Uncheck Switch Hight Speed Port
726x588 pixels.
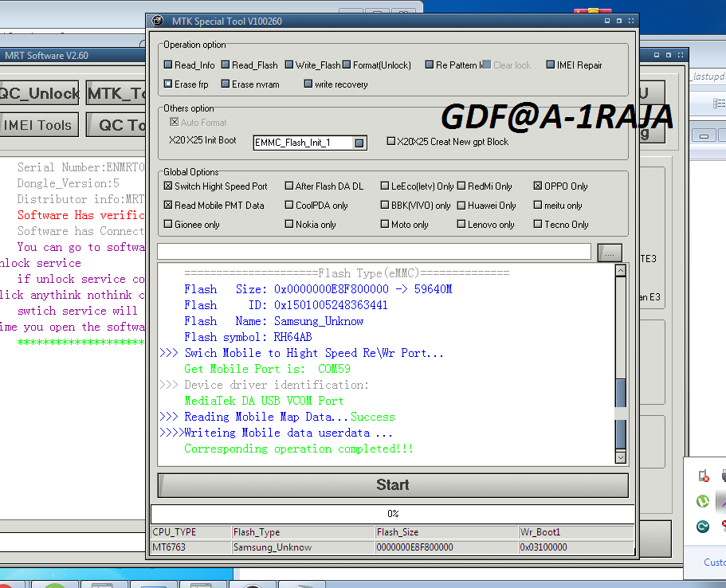[x=168, y=186]
